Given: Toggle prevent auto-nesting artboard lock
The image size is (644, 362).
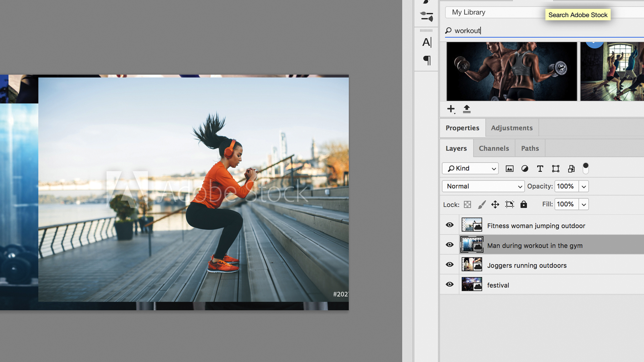Looking at the screenshot, I should (x=509, y=204).
